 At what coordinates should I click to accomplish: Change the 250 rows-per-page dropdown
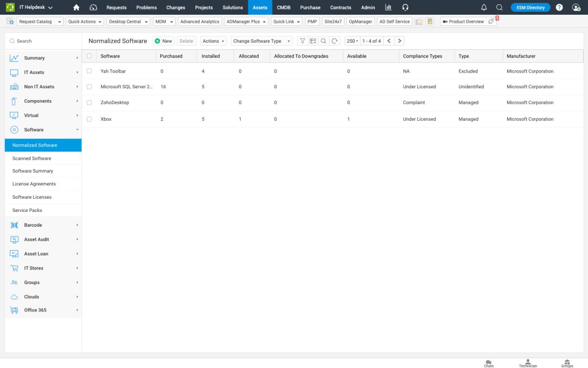pyautogui.click(x=352, y=41)
